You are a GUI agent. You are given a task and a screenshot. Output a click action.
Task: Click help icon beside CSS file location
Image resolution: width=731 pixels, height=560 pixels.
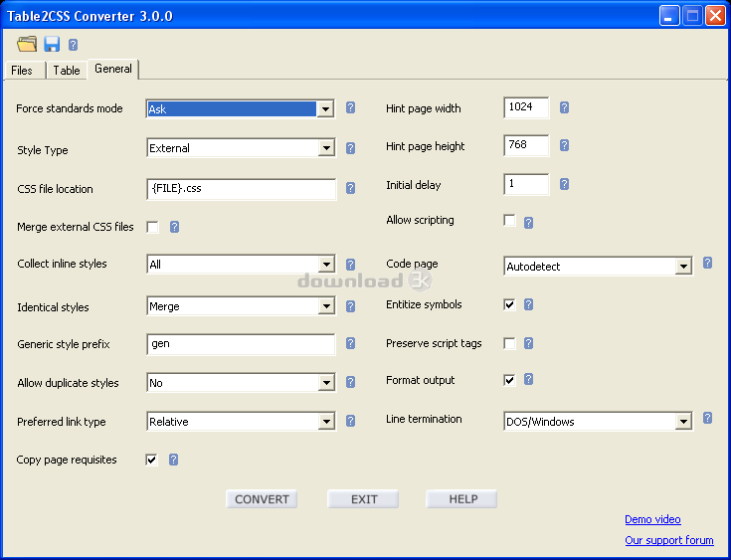[x=350, y=188]
